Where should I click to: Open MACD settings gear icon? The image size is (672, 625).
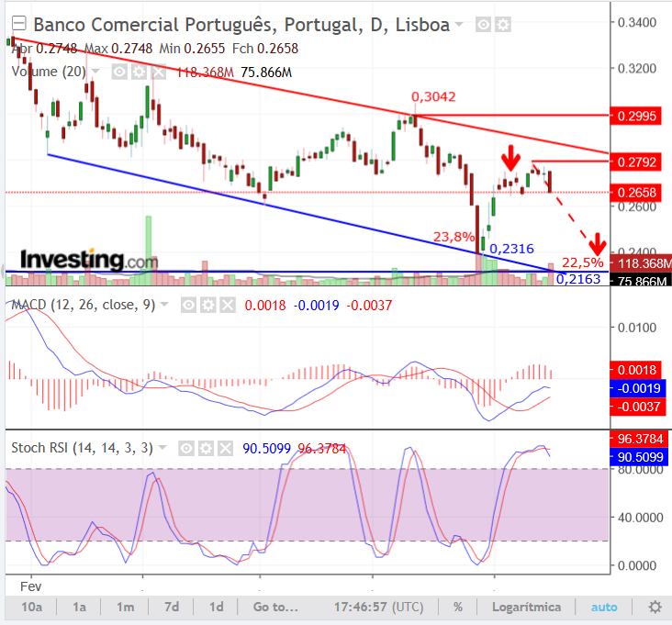pyautogui.click(x=207, y=305)
